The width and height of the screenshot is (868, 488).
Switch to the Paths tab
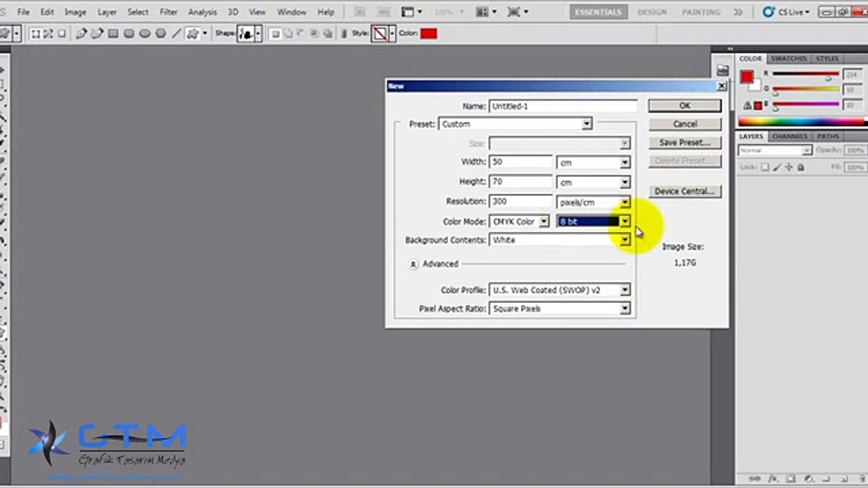(x=828, y=136)
